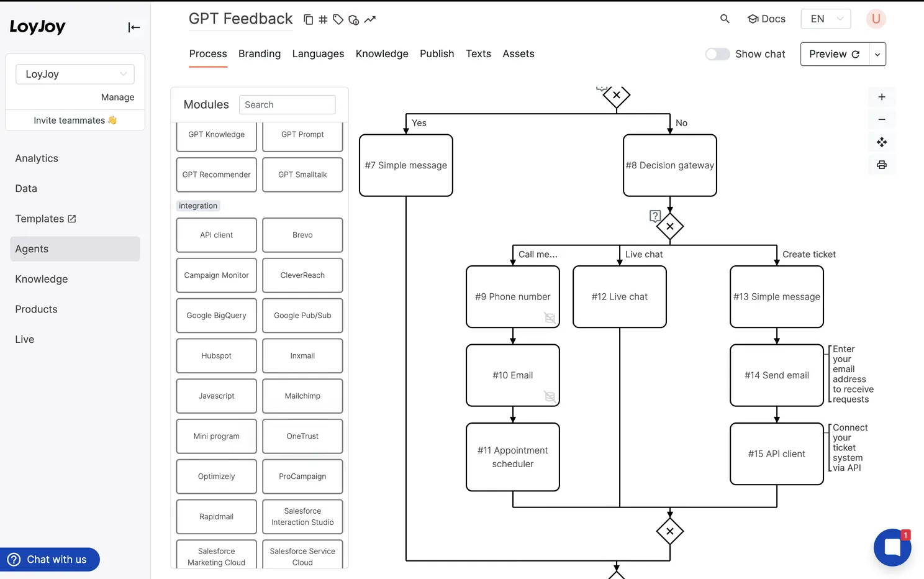924x579 pixels.
Task: Click the print icon on the canvas toolbar
Action: [882, 165]
